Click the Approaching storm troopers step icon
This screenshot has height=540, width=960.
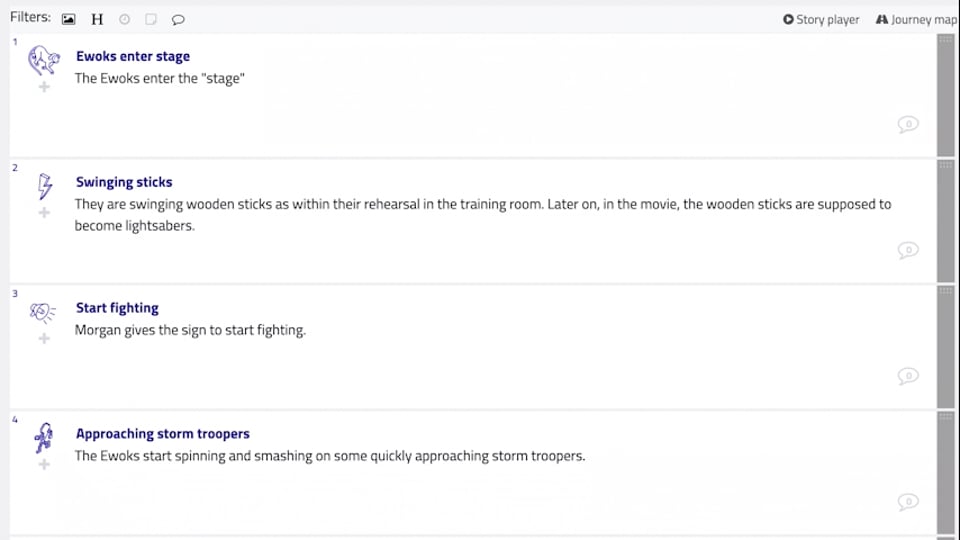[x=43, y=437]
